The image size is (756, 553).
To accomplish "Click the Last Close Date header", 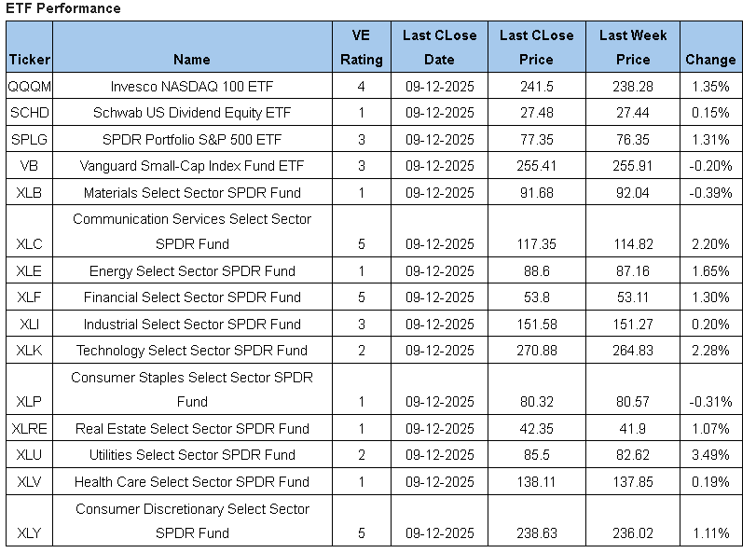I will point(439,48).
